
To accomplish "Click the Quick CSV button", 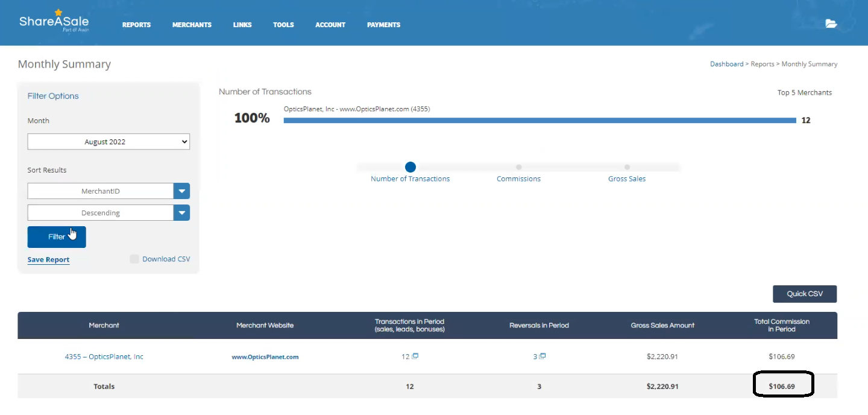I will [805, 294].
